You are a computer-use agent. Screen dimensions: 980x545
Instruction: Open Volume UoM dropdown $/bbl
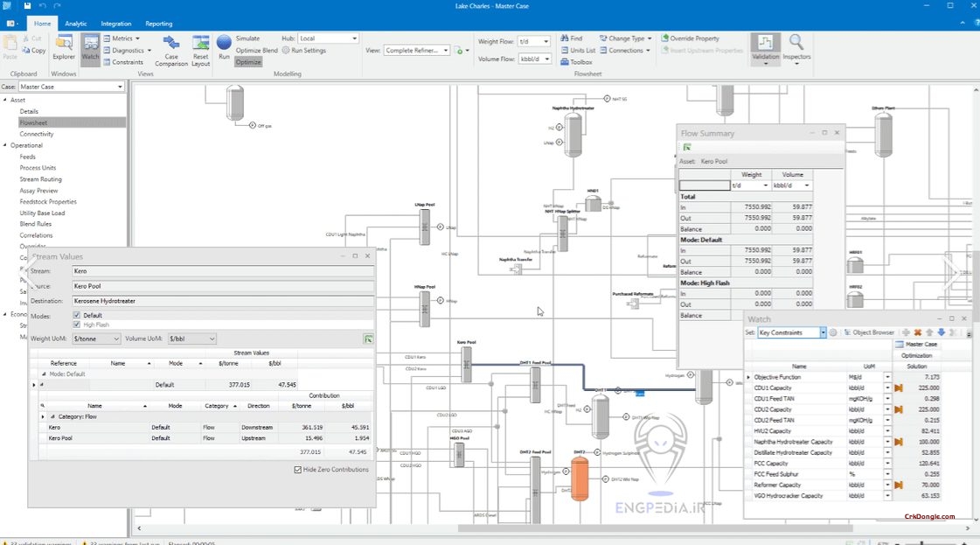click(191, 339)
